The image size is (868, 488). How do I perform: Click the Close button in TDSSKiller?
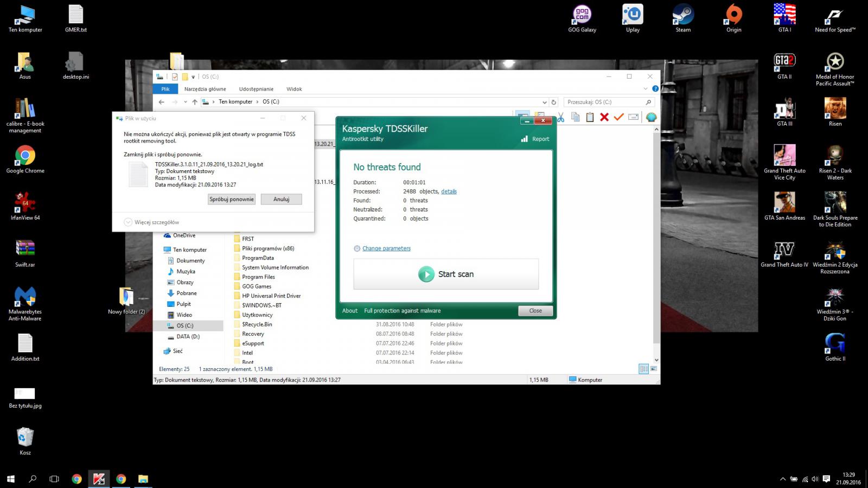point(535,311)
